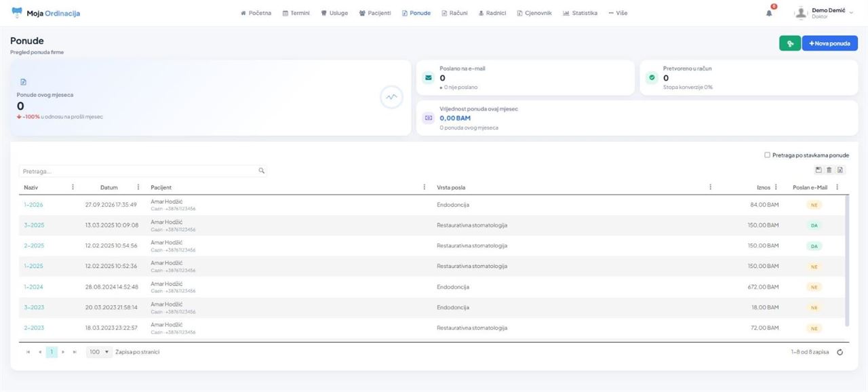The width and height of the screenshot is (868, 392).
Task: Click the export file icon above table
Action: coord(840,170)
